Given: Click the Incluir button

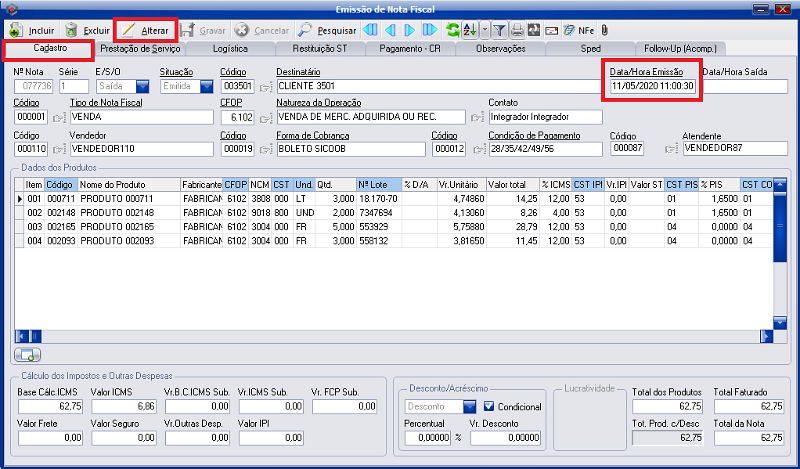Looking at the screenshot, I should click(32, 30).
